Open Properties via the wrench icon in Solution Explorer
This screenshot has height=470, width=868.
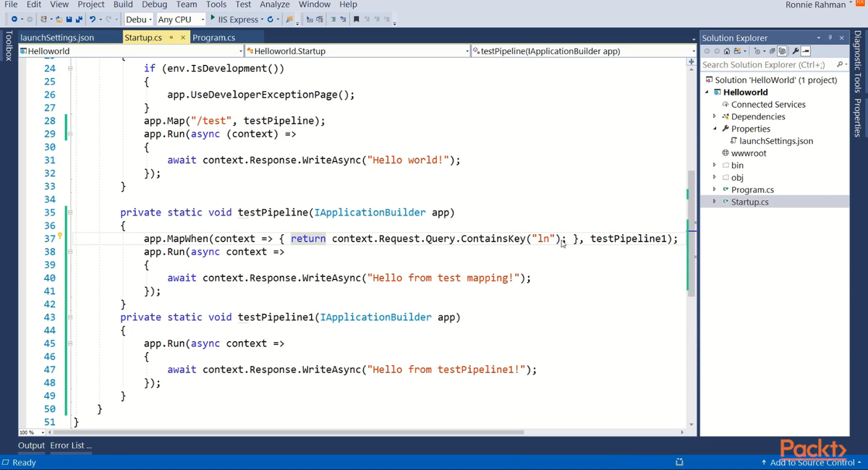point(795,51)
